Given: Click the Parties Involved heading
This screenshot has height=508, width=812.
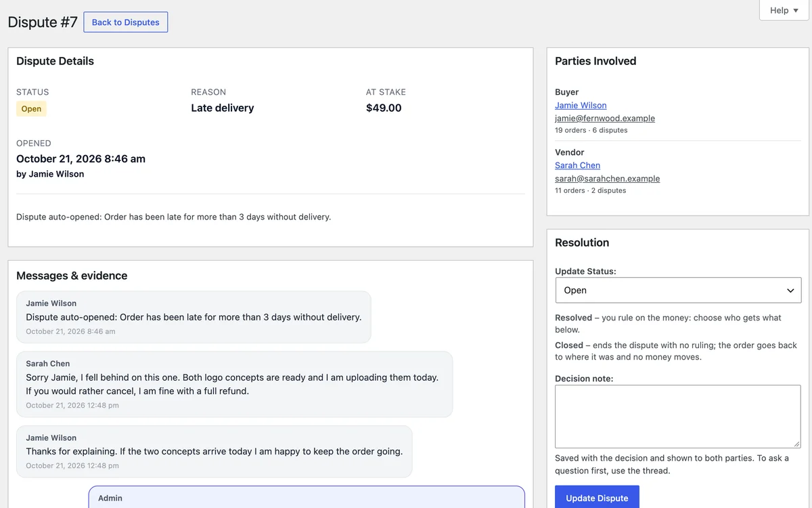Looking at the screenshot, I should tap(595, 61).
